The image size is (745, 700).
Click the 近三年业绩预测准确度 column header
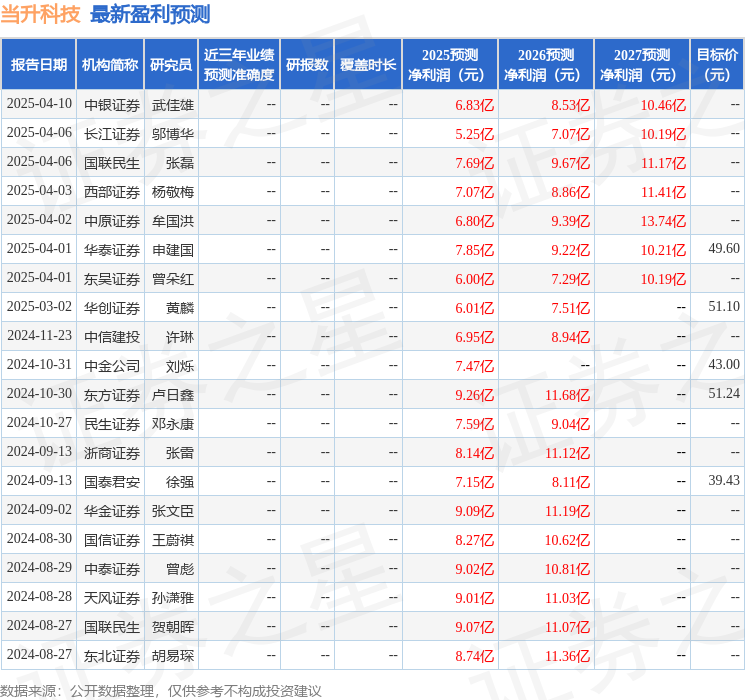point(239,65)
